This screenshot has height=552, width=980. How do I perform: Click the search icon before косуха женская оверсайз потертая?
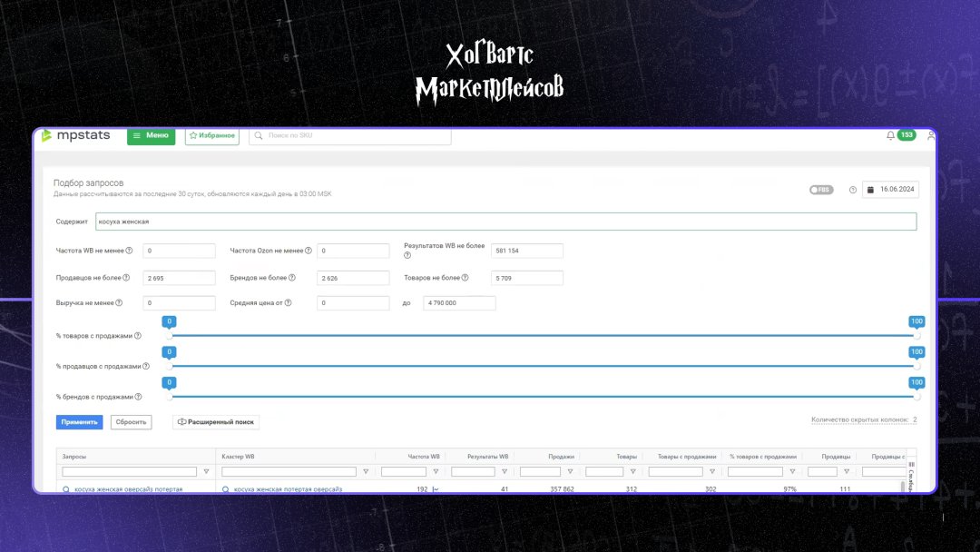pos(66,489)
